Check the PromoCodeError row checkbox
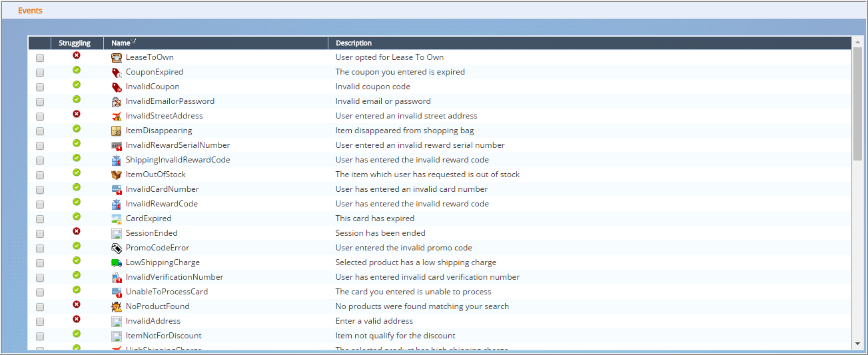 tap(40, 248)
